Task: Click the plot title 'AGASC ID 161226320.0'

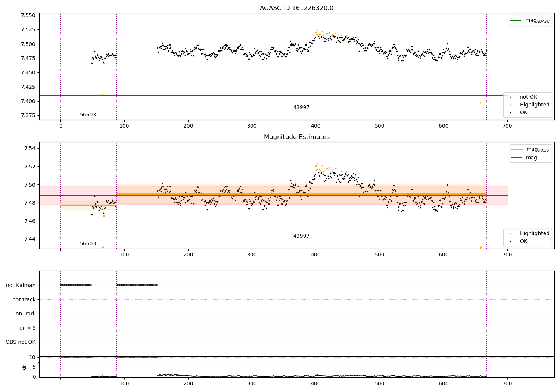Action: (296, 8)
